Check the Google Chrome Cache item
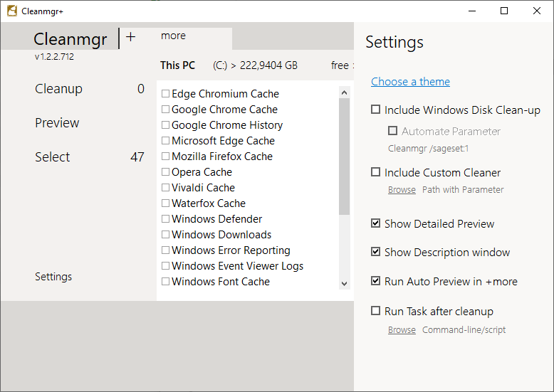 click(x=165, y=110)
